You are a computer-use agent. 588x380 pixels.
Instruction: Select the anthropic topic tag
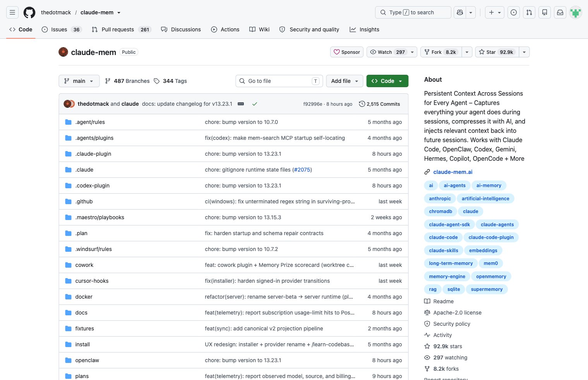click(440, 198)
